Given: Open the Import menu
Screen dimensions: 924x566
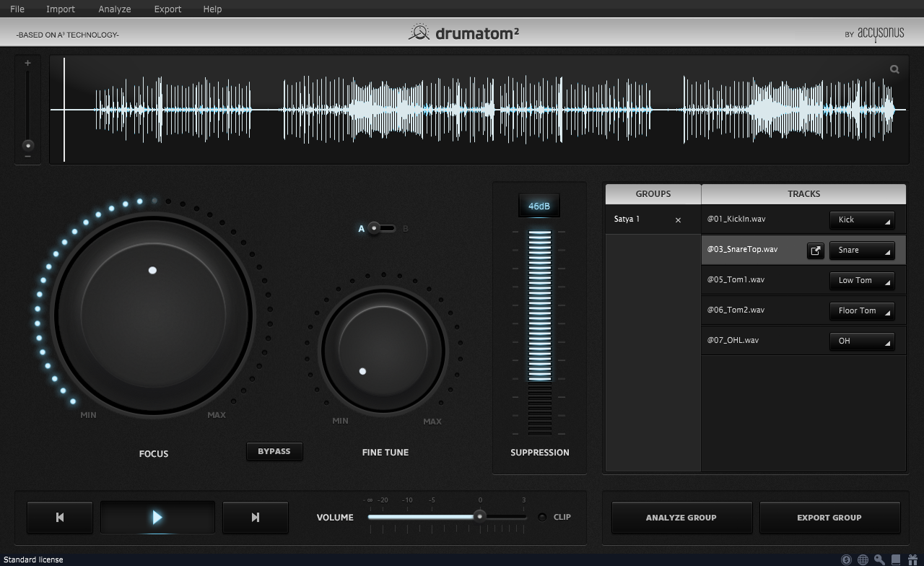Looking at the screenshot, I should (61, 9).
